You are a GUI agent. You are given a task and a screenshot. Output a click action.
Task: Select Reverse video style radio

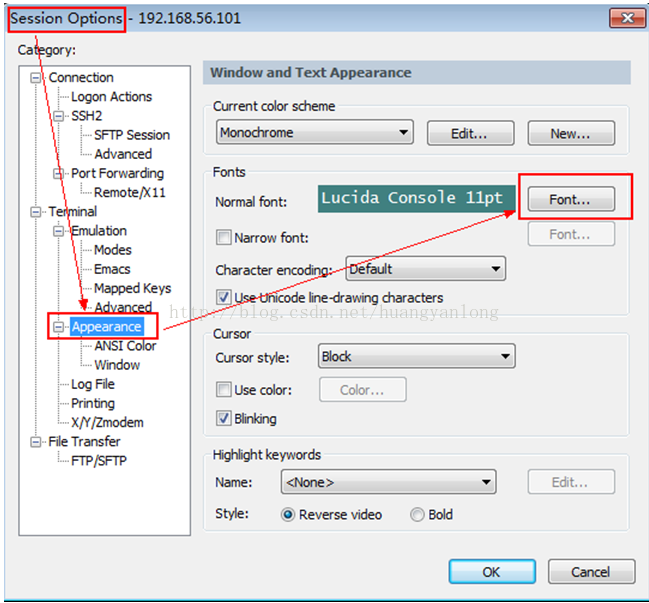point(288,514)
